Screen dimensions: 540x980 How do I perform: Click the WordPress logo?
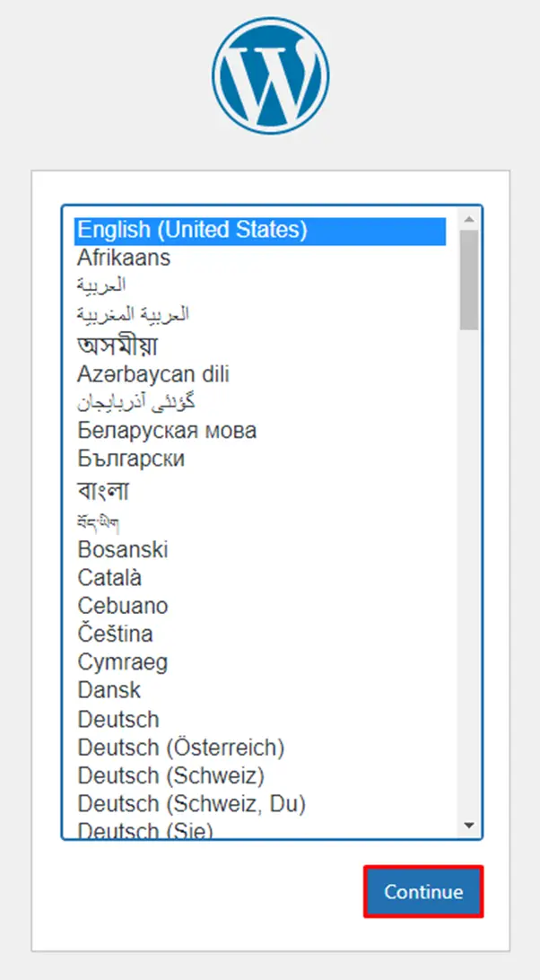pyautogui.click(x=269, y=74)
